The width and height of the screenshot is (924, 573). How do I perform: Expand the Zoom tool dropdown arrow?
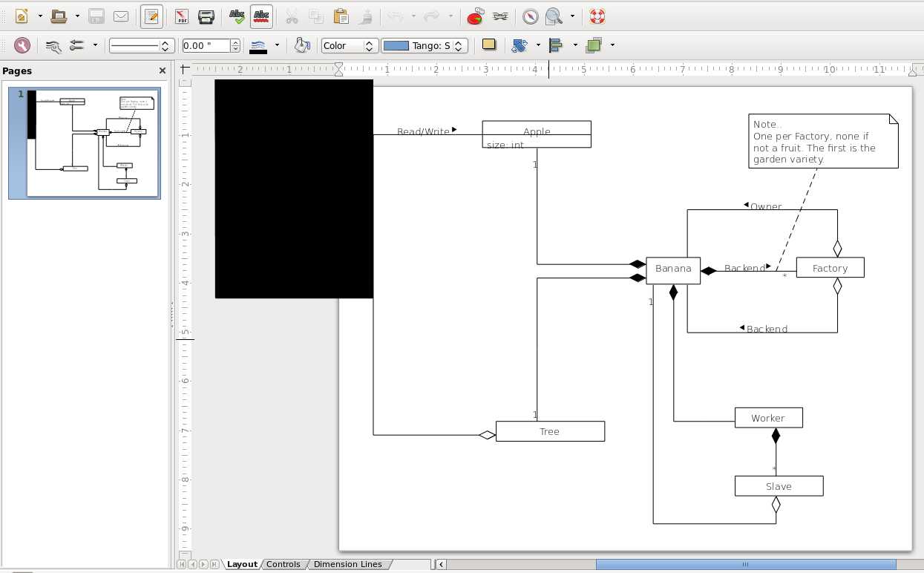[x=572, y=16]
